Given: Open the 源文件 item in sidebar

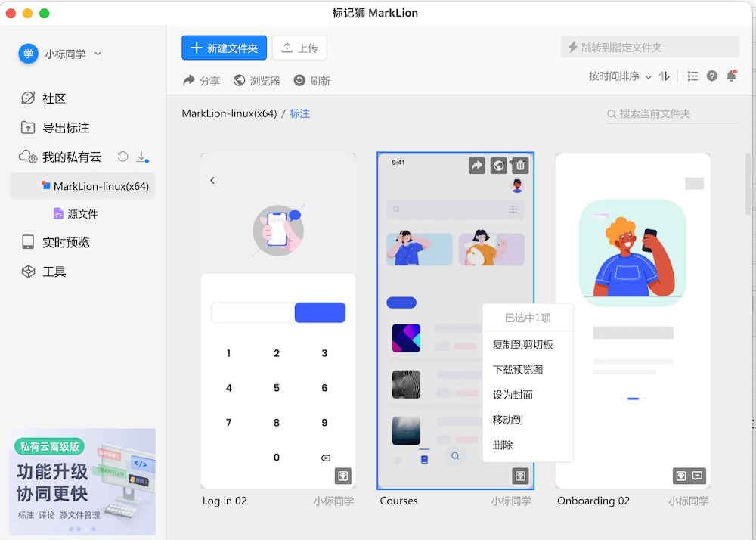Looking at the screenshot, I should pos(82,214).
